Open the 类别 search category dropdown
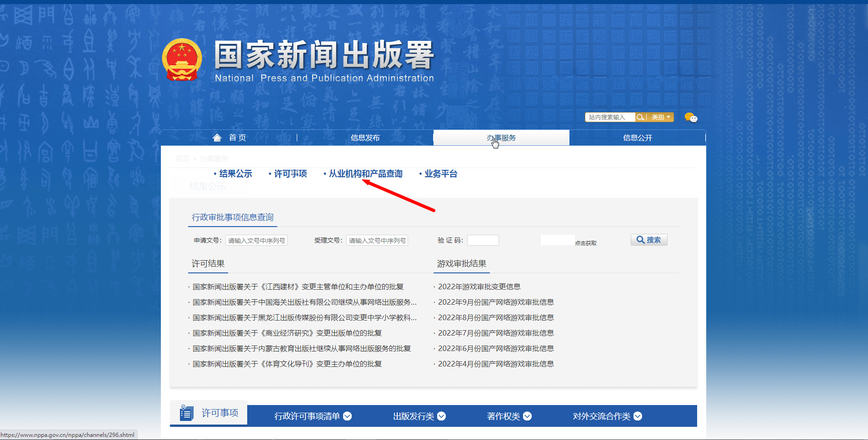 (658, 117)
